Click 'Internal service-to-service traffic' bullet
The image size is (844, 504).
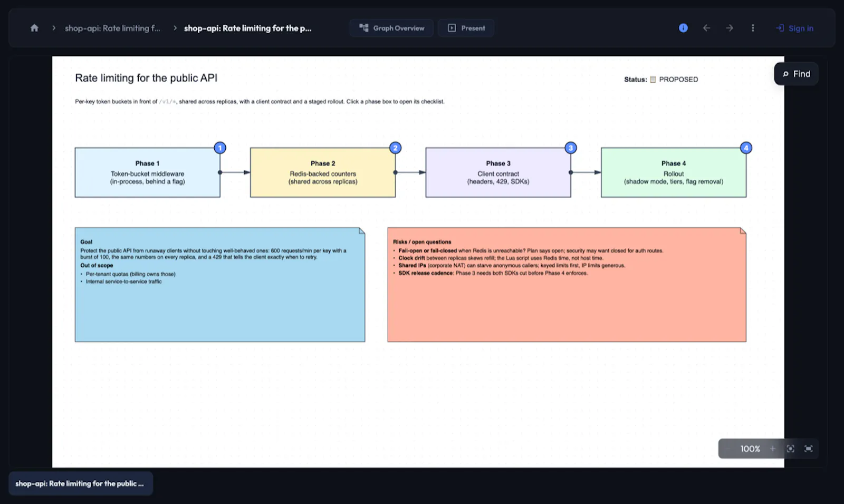[x=124, y=282]
